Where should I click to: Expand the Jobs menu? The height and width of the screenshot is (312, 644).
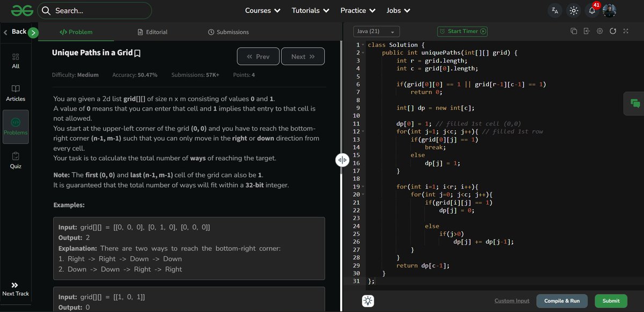(398, 10)
